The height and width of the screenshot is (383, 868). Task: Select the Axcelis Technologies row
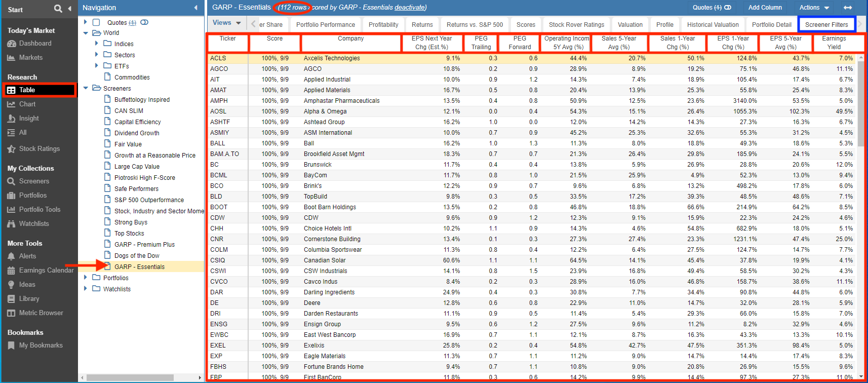[x=532, y=58]
